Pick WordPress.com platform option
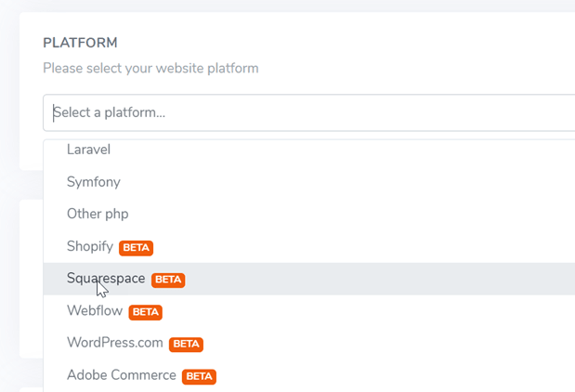 pos(308,343)
